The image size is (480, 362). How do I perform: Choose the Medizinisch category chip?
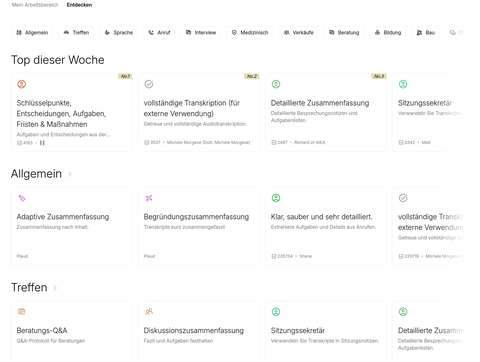[x=249, y=33]
